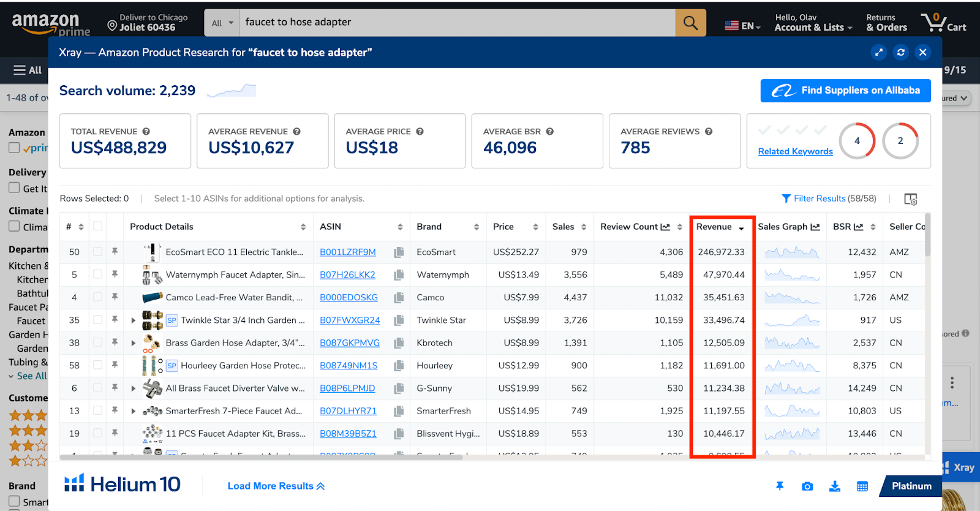
Task: Open the grid view icon in footer
Action: (x=862, y=486)
